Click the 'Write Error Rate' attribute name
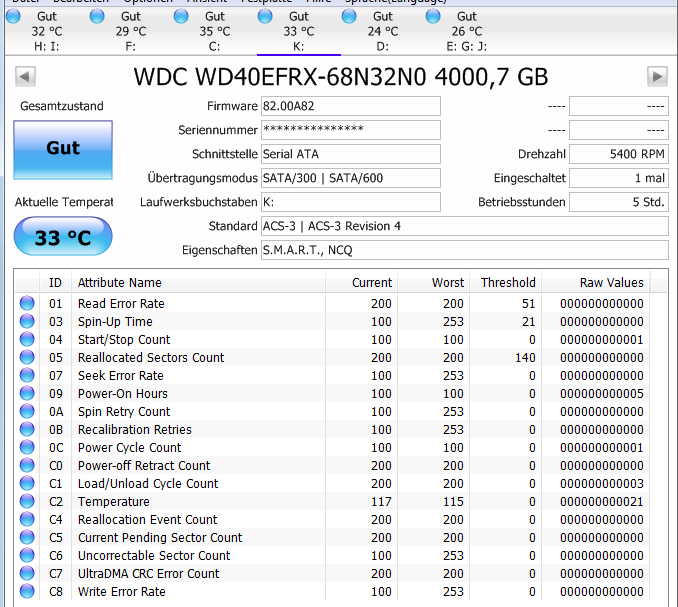 click(122, 591)
